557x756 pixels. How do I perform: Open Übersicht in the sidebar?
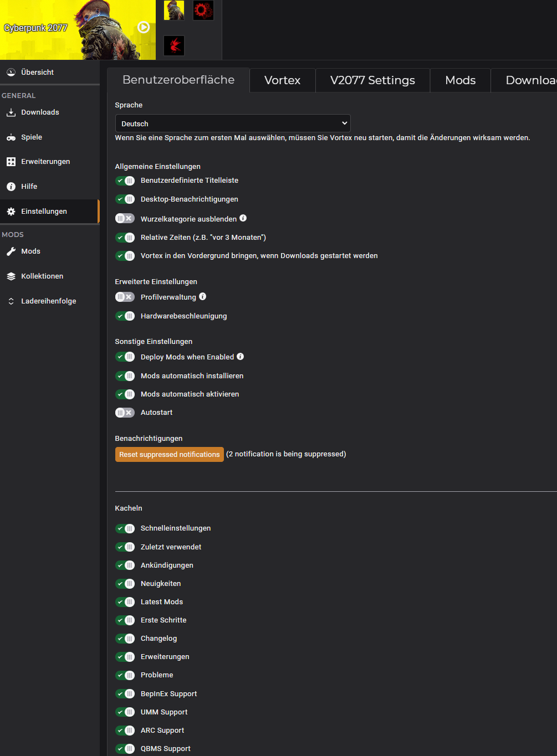click(x=50, y=72)
